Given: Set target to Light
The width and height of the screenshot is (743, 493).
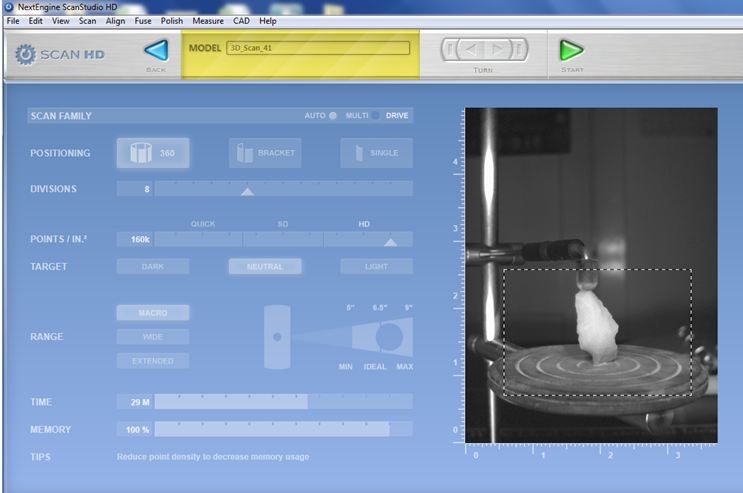Looking at the screenshot, I should coord(376,266).
